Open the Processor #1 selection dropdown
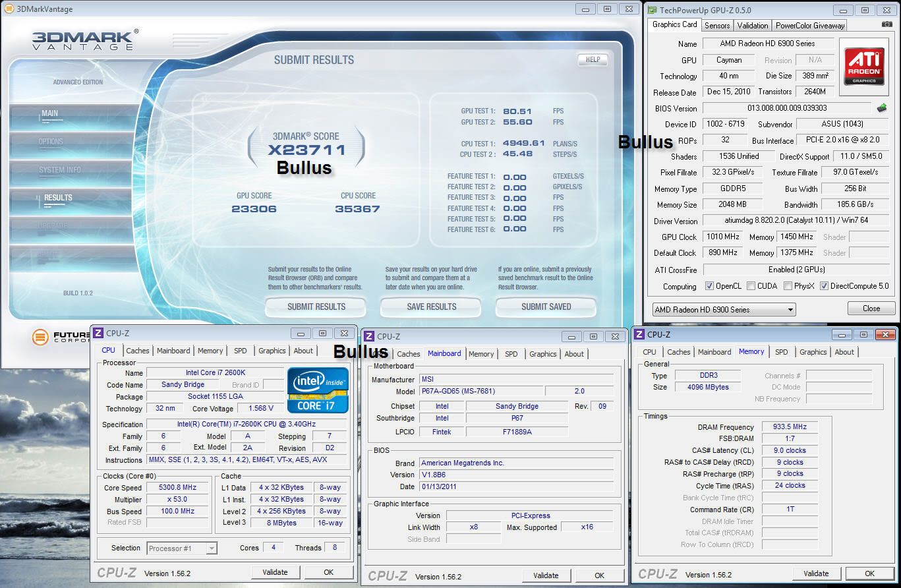The image size is (901, 588). pos(182,548)
